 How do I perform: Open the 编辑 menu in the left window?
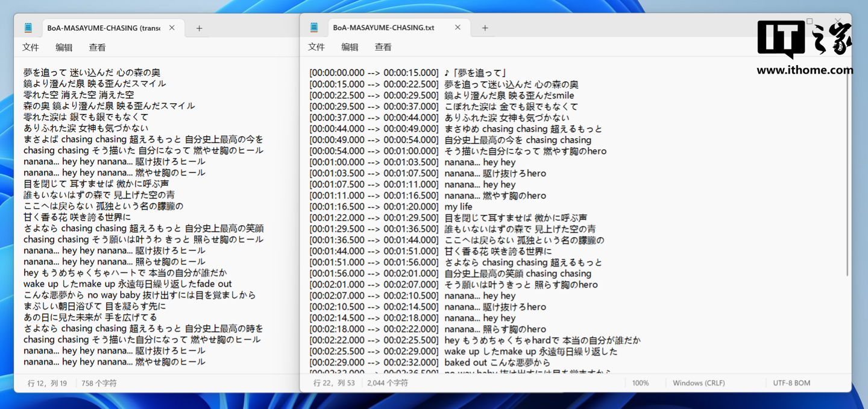(x=64, y=47)
